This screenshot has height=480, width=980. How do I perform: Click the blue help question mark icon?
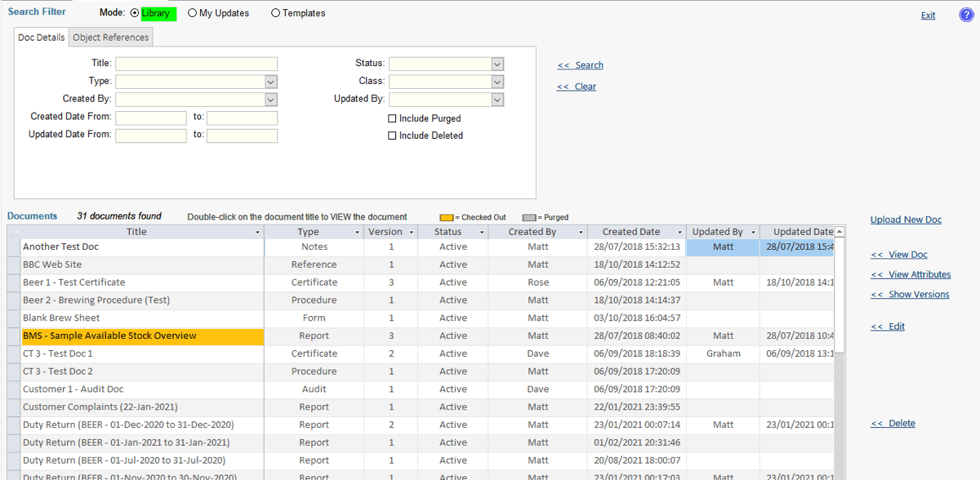click(966, 15)
